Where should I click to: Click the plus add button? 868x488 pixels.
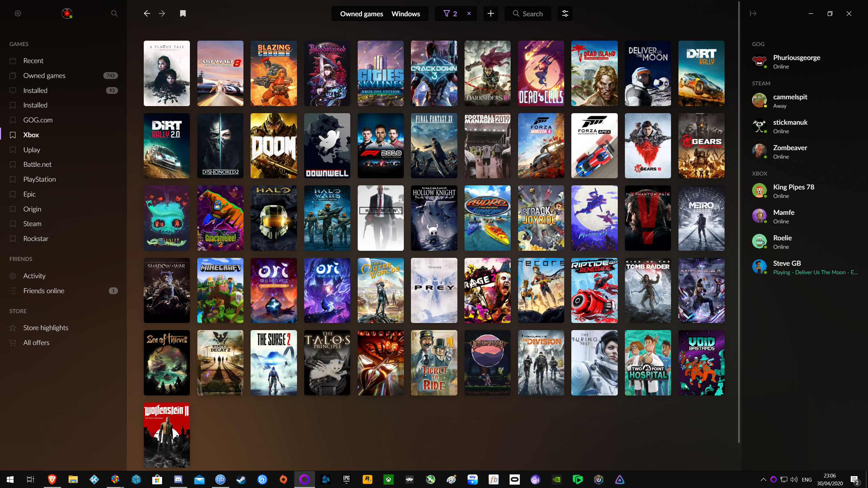pos(491,14)
